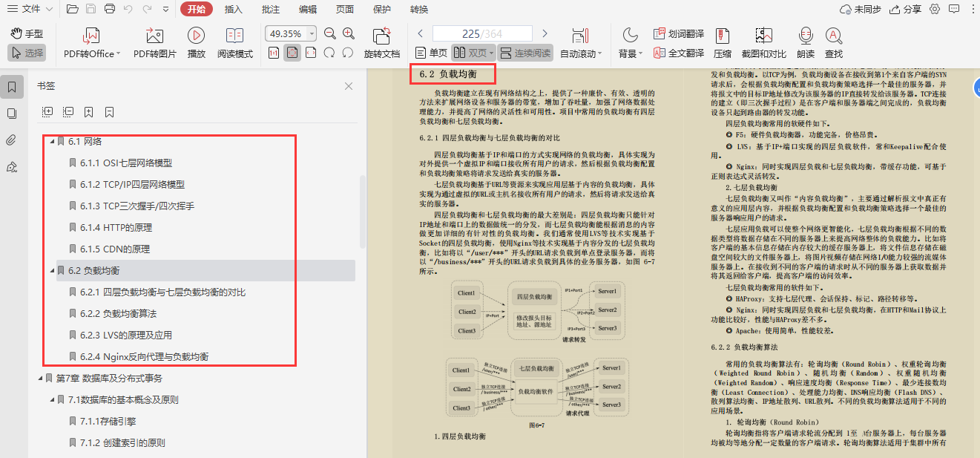Viewport: 980px width, 458px height.
Task: Open the page thumbnails sidebar icon
Action: pyautogui.click(x=12, y=114)
